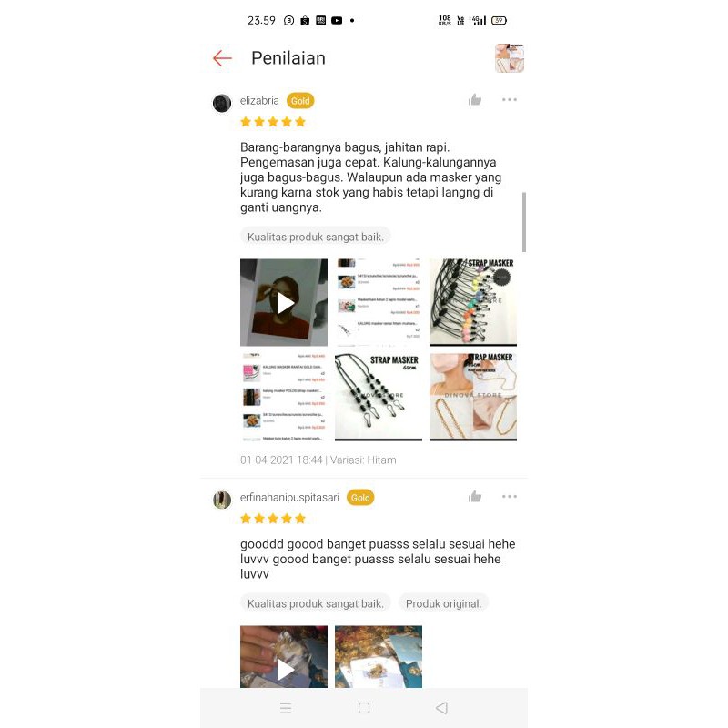Screen dimensions: 728x728
Task: Tap the Produk original tag
Action: click(443, 603)
